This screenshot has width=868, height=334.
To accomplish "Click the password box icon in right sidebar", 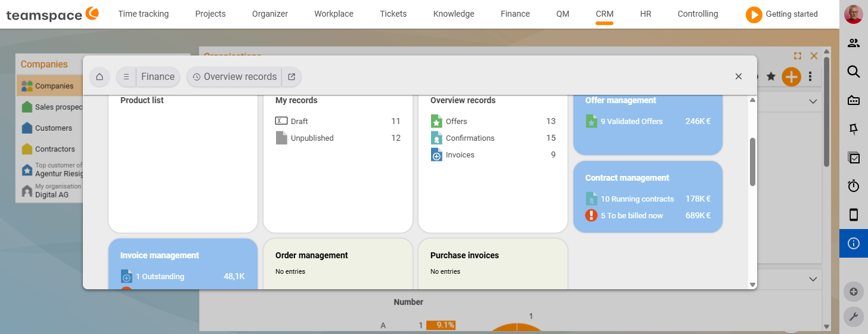I will click(854, 100).
